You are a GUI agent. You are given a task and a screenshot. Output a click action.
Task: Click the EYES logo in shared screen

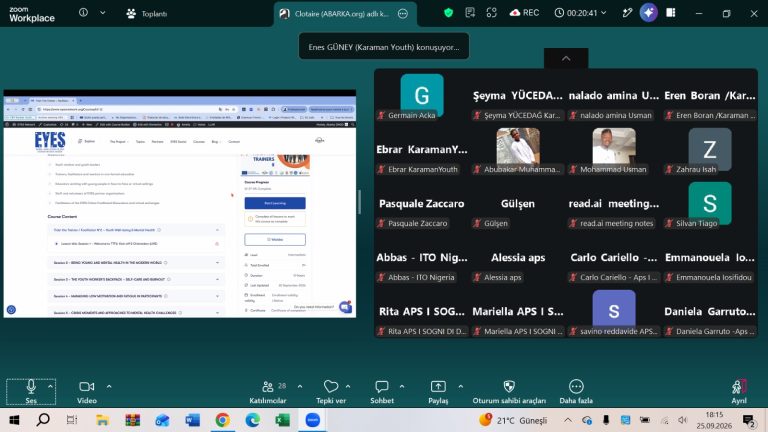pos(49,142)
